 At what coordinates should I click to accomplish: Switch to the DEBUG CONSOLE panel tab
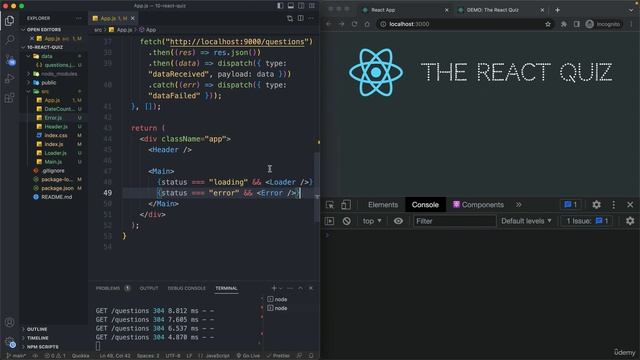187,288
